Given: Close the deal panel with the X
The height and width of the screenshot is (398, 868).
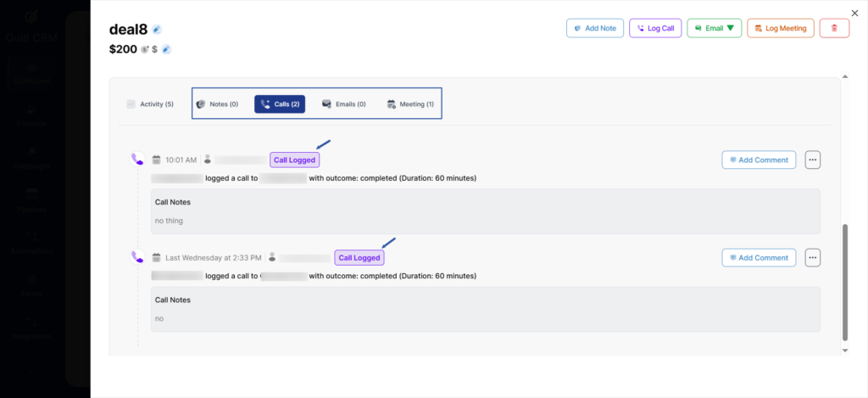Looking at the screenshot, I should [854, 12].
